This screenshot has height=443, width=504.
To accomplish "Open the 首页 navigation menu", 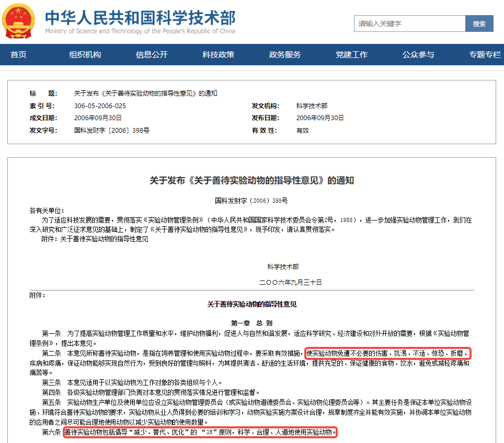I will click(18, 54).
